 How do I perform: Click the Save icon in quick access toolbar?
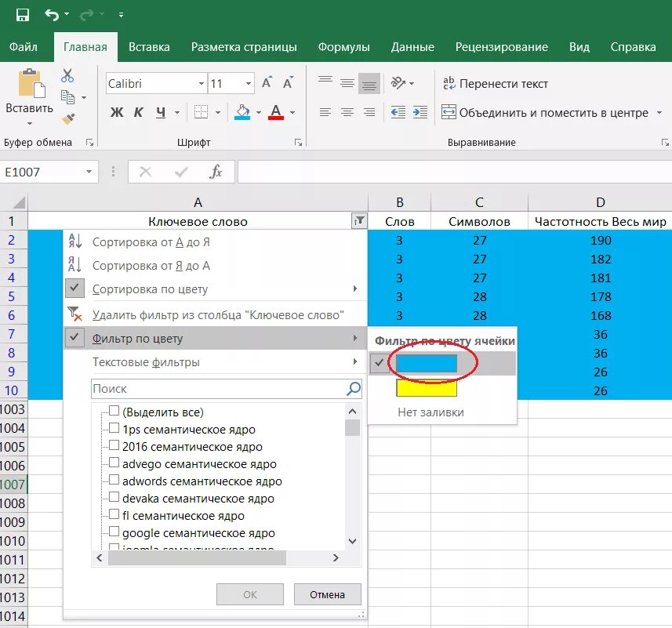[x=22, y=15]
